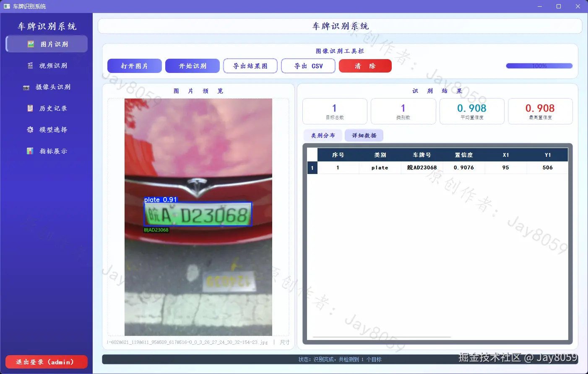
Task: Show the 指标展示 page
Action: [x=47, y=151]
